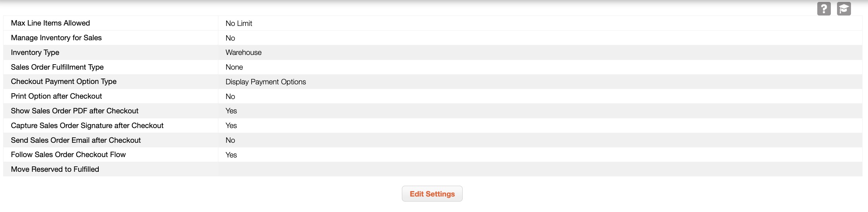Open the help question mark icon
This screenshot has width=868, height=212.
click(824, 9)
